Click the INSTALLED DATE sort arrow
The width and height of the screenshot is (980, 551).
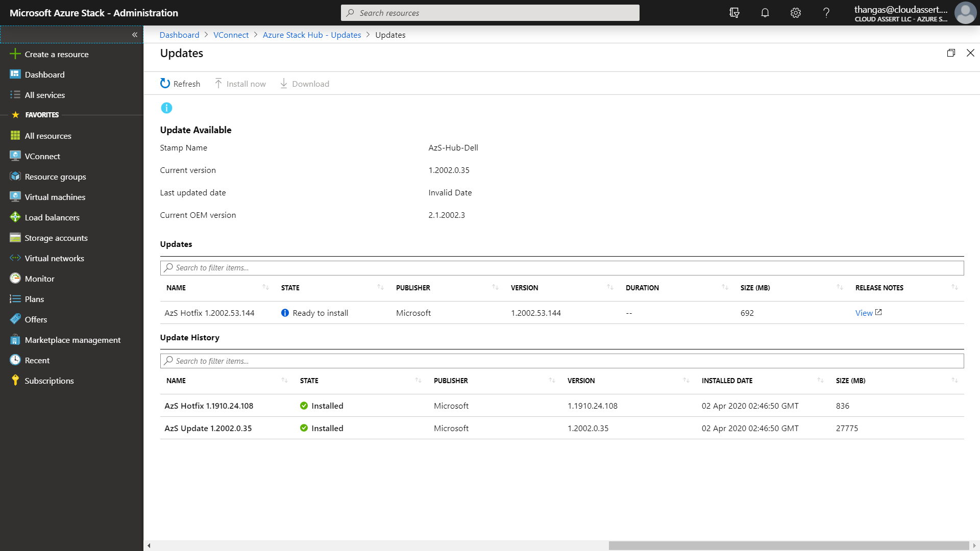click(x=820, y=380)
